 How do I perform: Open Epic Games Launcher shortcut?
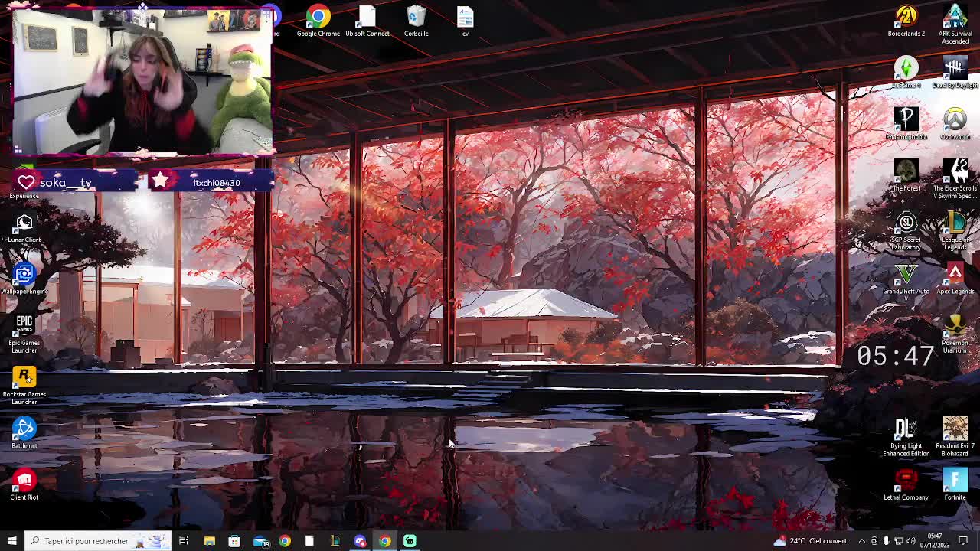pos(24,334)
